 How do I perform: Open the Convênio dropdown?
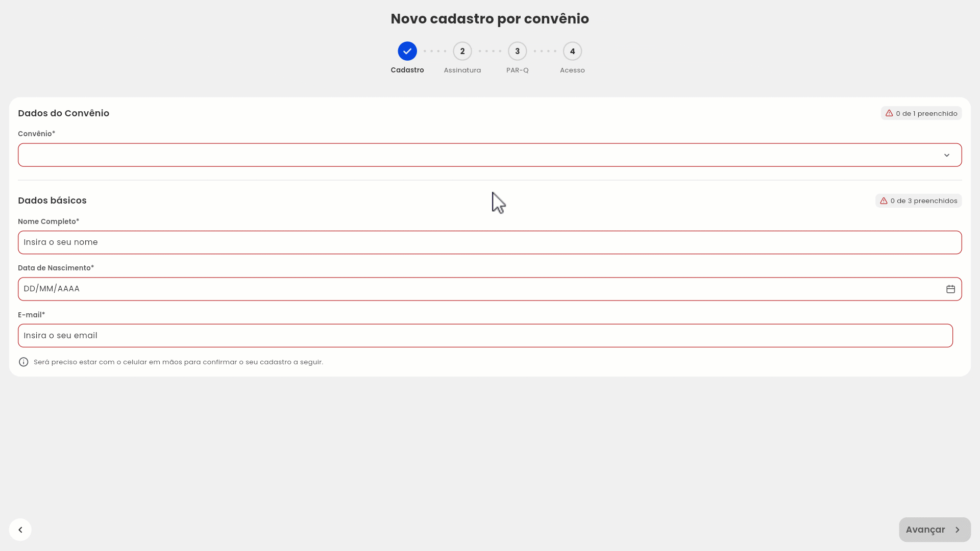click(480, 155)
